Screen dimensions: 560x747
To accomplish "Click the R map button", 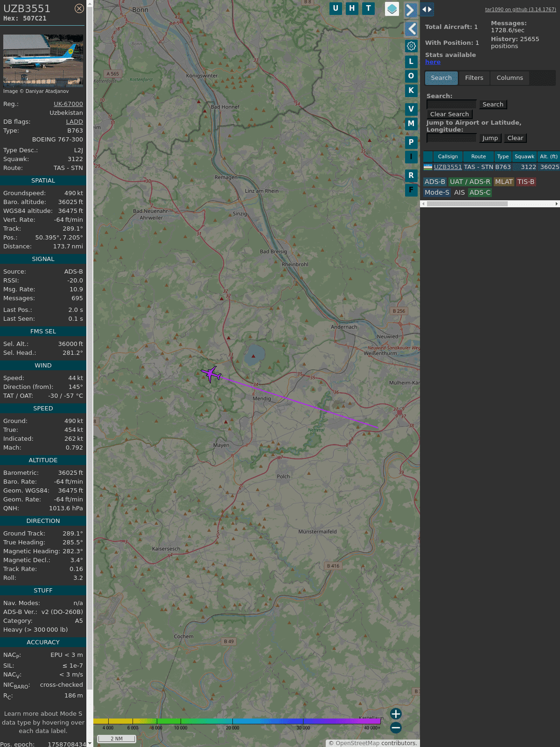I will click(411, 175).
